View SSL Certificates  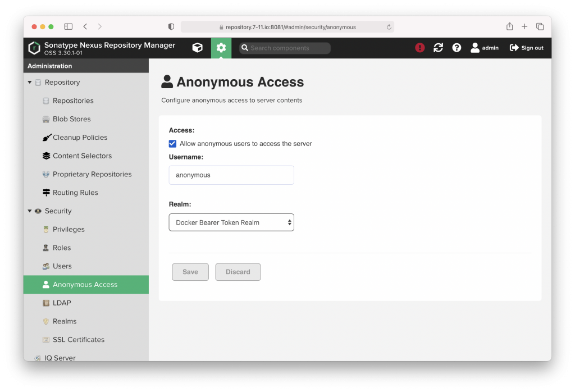pos(78,339)
